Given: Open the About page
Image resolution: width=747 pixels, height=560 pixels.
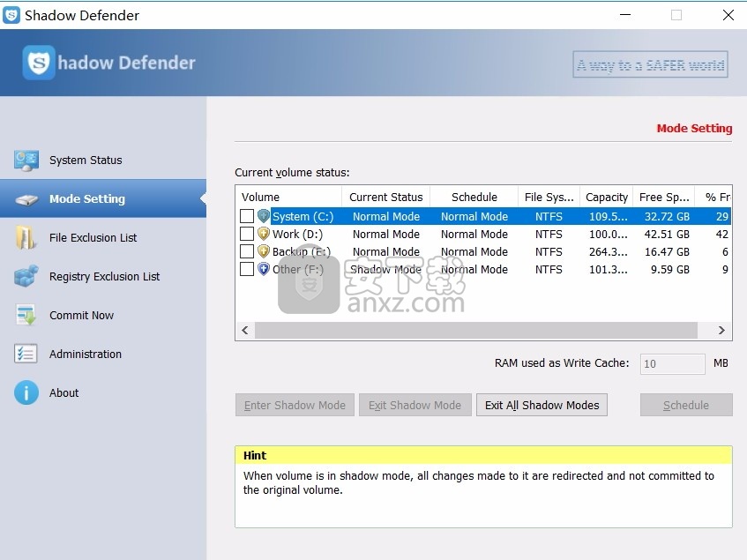Looking at the screenshot, I should [x=103, y=392].
